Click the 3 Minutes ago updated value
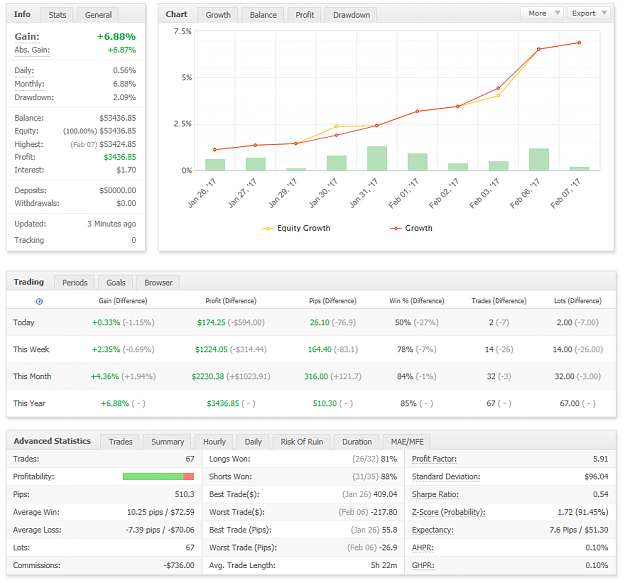The width and height of the screenshot is (625, 583). pyautogui.click(x=112, y=224)
